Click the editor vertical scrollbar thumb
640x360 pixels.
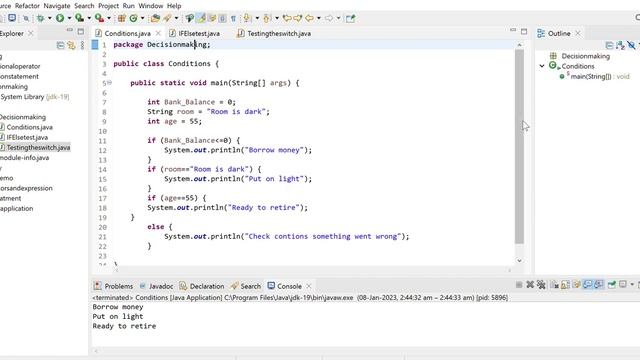pyautogui.click(x=519, y=147)
